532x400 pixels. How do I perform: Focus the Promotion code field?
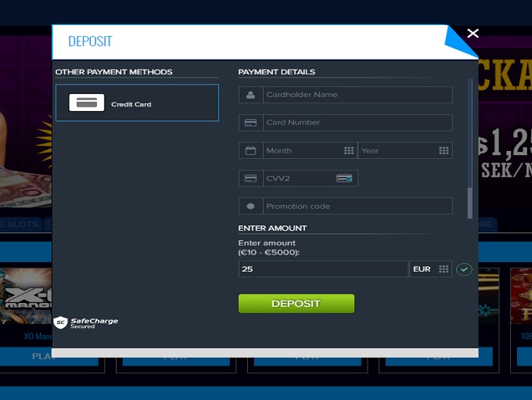[x=357, y=207]
